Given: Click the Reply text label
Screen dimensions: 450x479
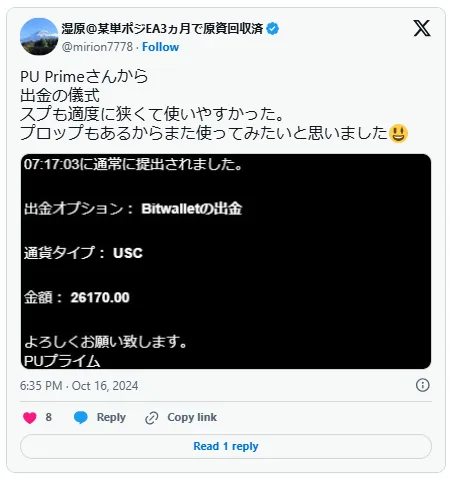Looking at the screenshot, I should tap(111, 417).
